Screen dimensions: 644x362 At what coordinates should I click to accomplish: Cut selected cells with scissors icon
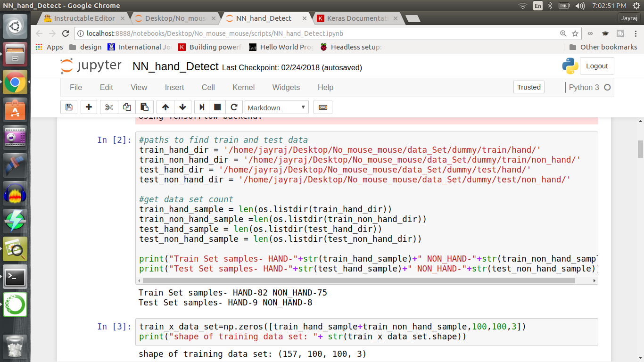click(x=109, y=107)
